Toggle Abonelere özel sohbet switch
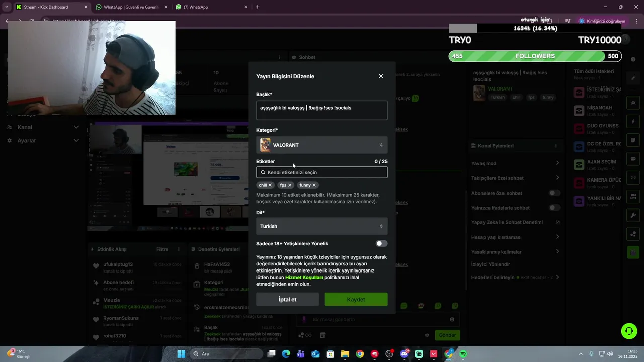The height and width of the screenshot is (362, 644). click(554, 193)
